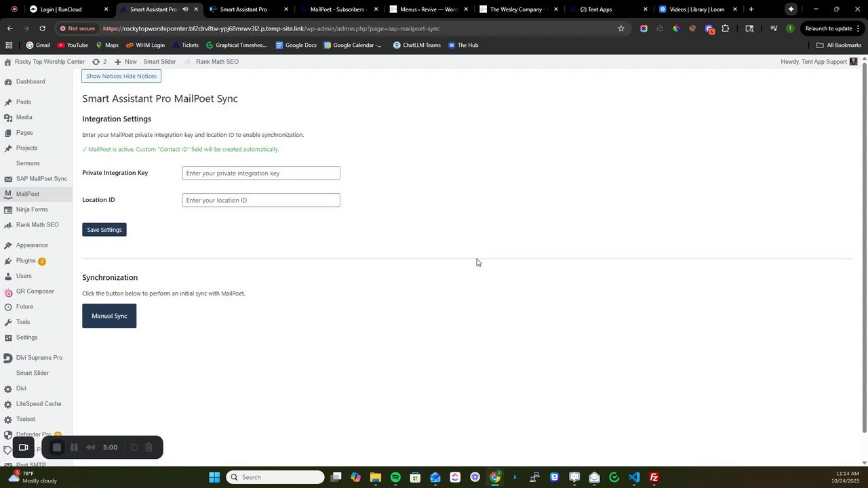Viewport: 868px width, 488px height.
Task: Open Sermons in the admin sidebar
Action: coord(28,163)
